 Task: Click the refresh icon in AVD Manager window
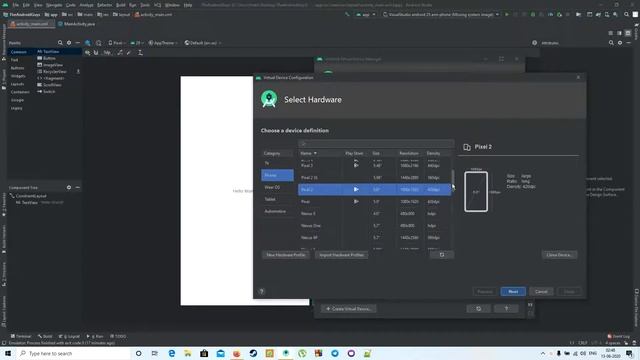(478, 309)
